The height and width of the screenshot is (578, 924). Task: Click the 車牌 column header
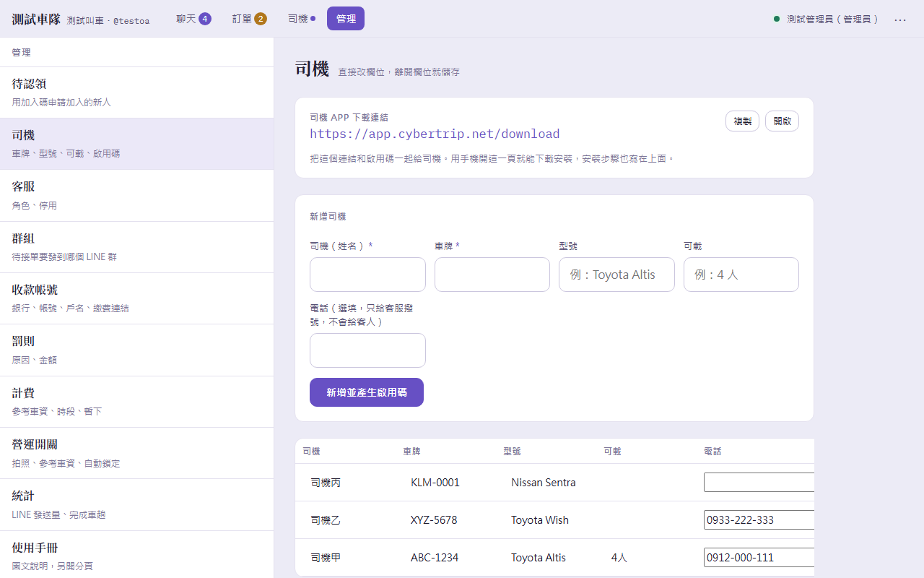point(411,451)
